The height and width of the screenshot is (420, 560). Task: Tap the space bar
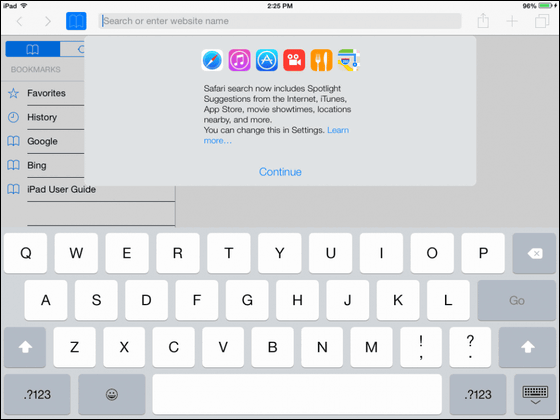pyautogui.click(x=297, y=394)
